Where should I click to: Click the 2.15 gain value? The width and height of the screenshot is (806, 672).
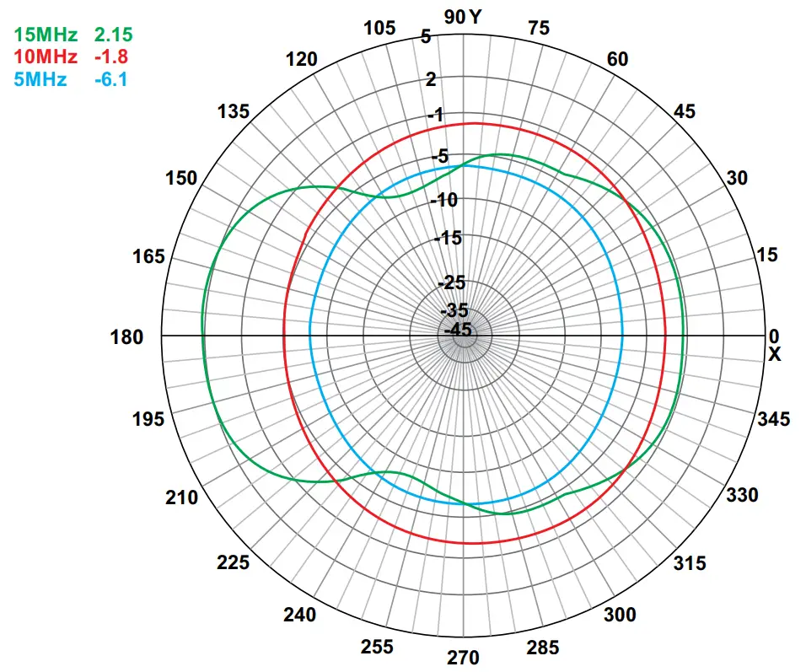pyautogui.click(x=114, y=35)
